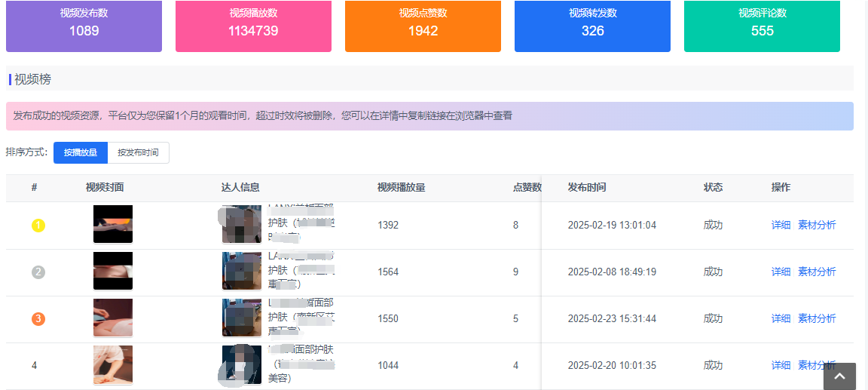Screen dimensions: 868x390
Task: Open 素材分析 for the 1392-play video
Action: click(x=817, y=225)
